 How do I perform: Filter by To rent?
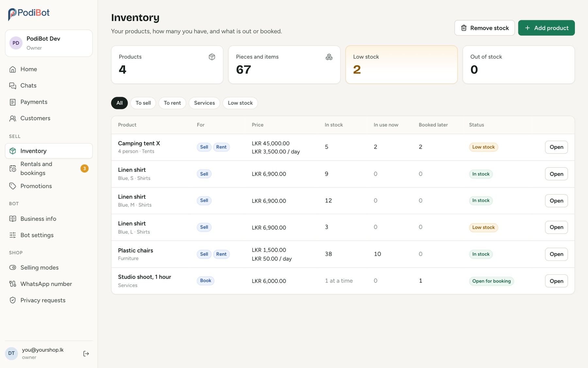(x=172, y=103)
